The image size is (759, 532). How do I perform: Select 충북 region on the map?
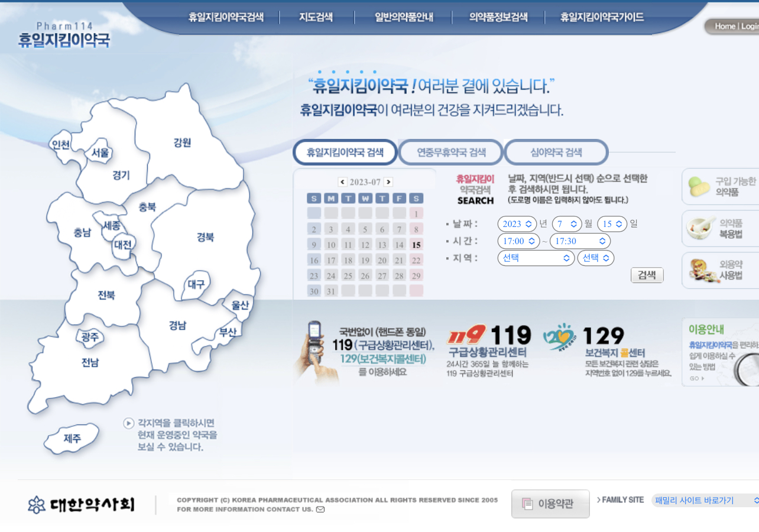(147, 207)
